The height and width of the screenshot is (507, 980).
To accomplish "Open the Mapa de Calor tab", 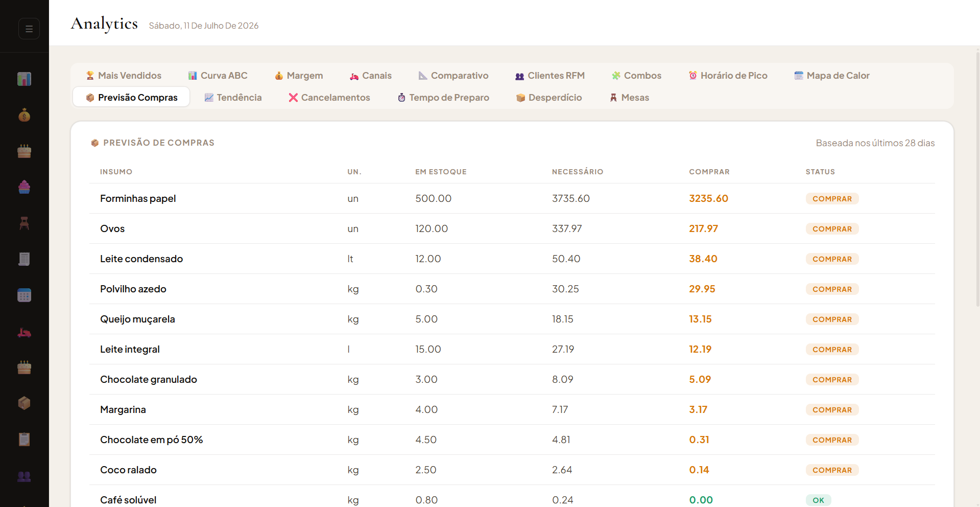I will (832, 76).
